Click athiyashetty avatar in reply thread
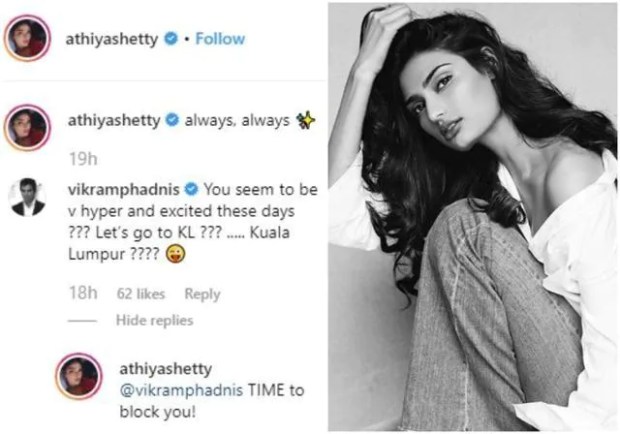Viewport: 620px width, 434px height. (79, 376)
